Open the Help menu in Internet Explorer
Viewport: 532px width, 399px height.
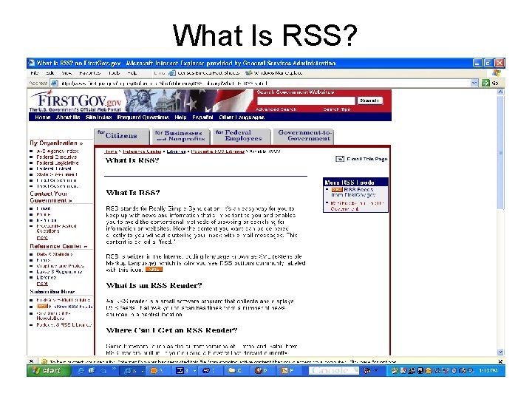(132, 73)
